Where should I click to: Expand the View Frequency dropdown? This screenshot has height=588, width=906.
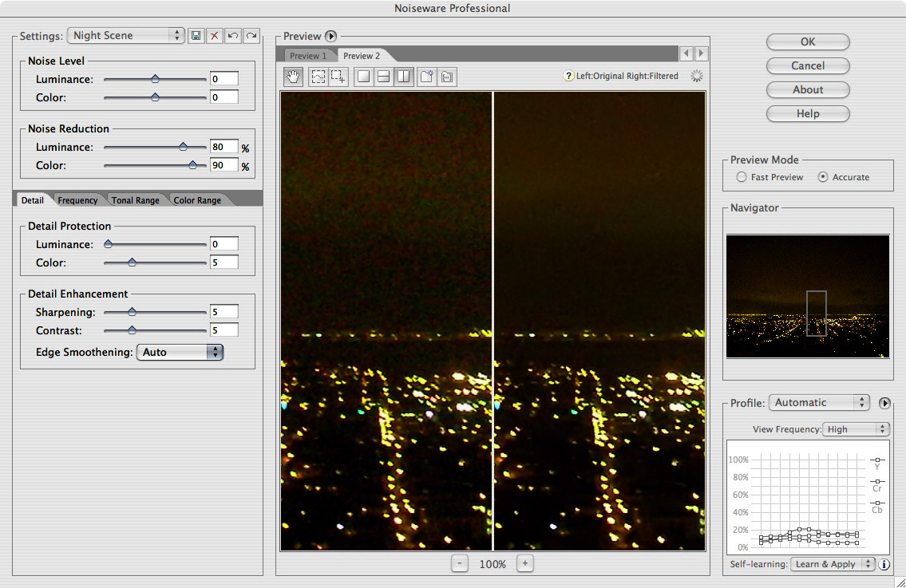coord(857,429)
